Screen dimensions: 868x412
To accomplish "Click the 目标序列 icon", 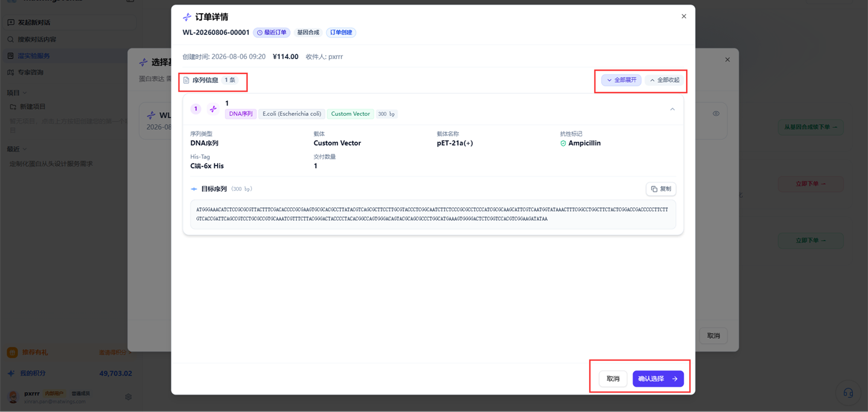I will (x=194, y=189).
